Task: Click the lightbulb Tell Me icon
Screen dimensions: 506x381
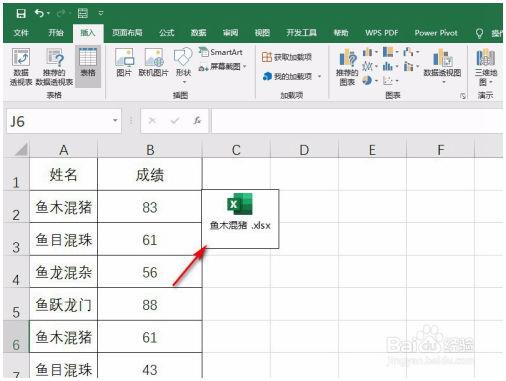Action: pos(479,33)
